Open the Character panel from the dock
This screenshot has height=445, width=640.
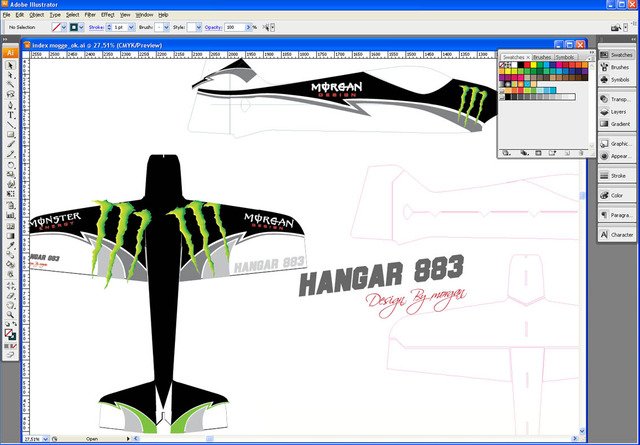pyautogui.click(x=617, y=235)
